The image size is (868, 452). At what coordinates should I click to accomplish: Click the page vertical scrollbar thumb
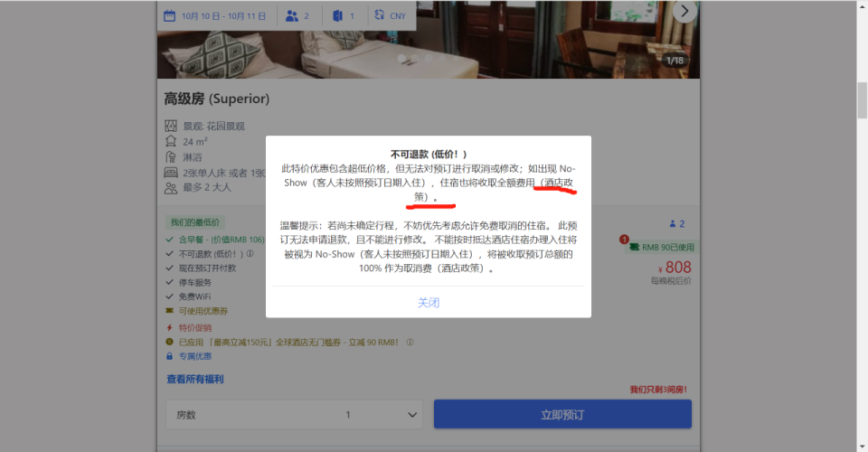click(862, 99)
